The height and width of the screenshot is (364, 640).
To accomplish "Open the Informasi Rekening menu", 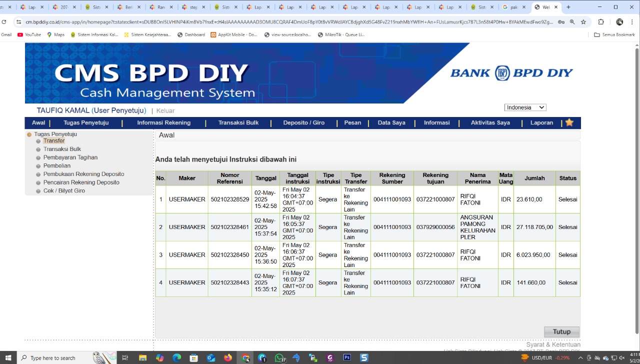I will pos(164,122).
